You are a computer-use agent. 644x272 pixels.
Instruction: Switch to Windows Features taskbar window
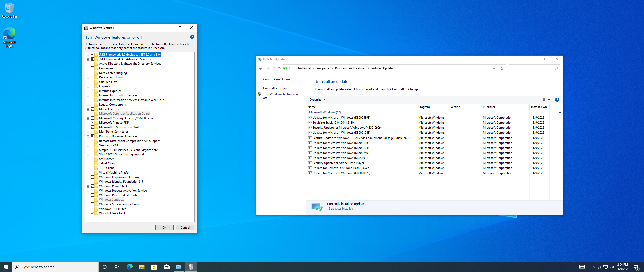[191, 267]
